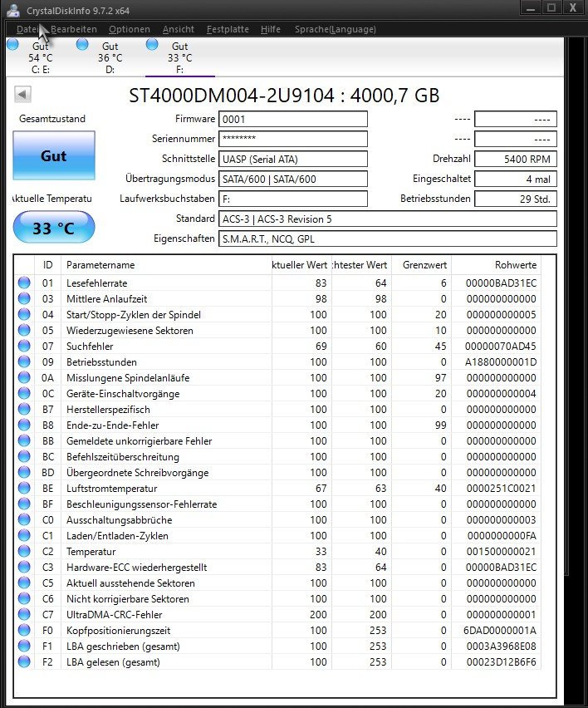Click the Rohwerte column header
588x708 pixels.
point(497,265)
